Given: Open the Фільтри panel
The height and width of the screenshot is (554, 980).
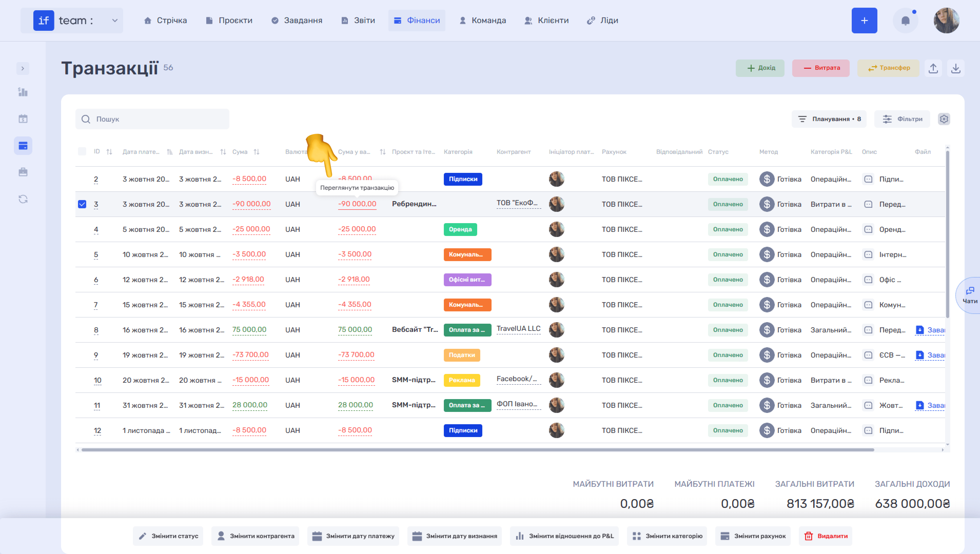Looking at the screenshot, I should [x=902, y=119].
